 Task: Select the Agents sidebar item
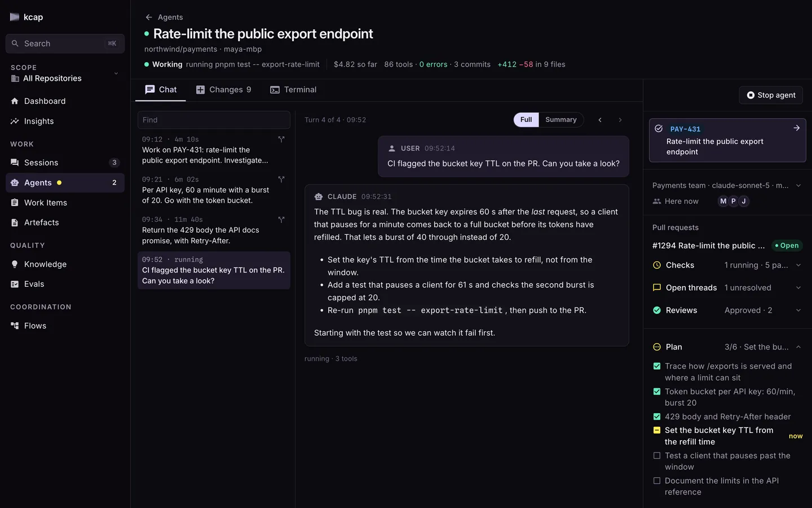point(65,183)
